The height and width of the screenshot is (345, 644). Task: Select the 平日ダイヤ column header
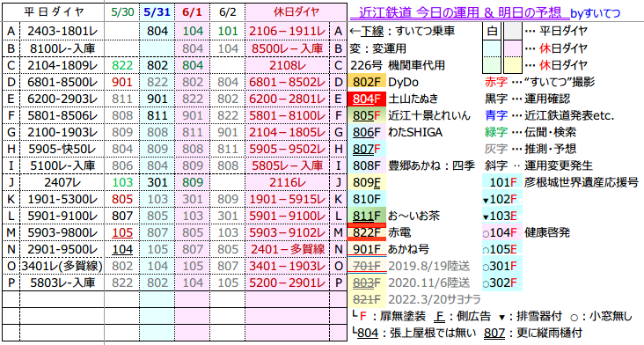click(53, 12)
